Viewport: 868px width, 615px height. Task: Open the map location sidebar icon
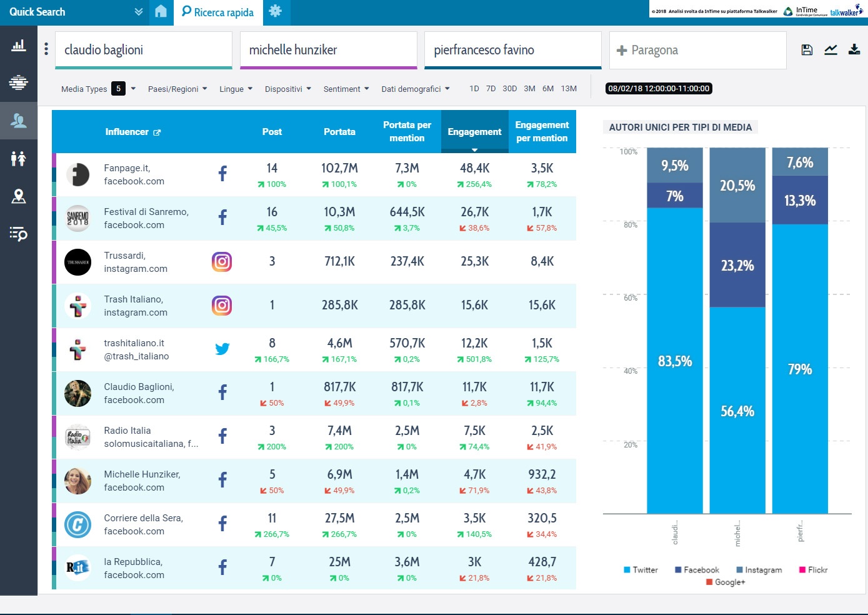click(x=19, y=196)
